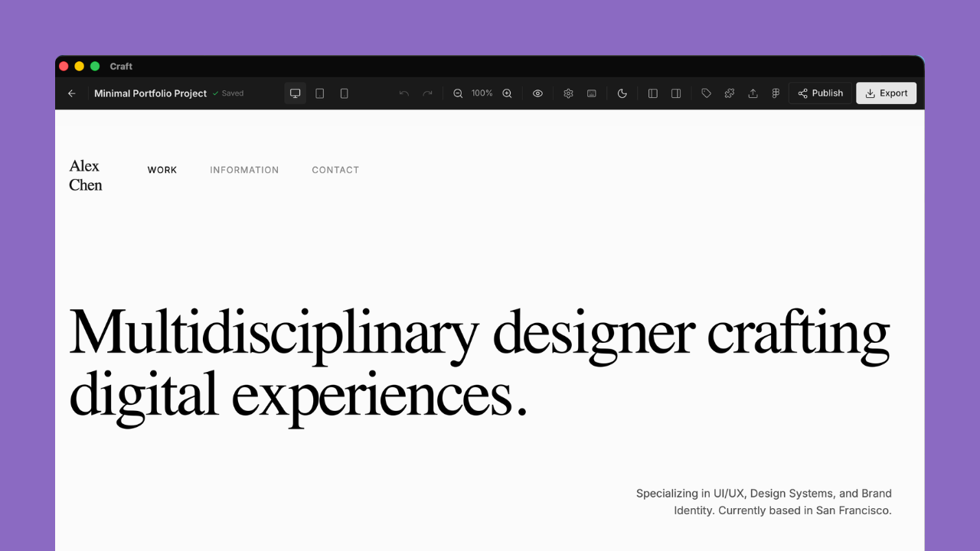This screenshot has height=551, width=980.
Task: Switch to desktop preview mode
Action: coord(295,93)
